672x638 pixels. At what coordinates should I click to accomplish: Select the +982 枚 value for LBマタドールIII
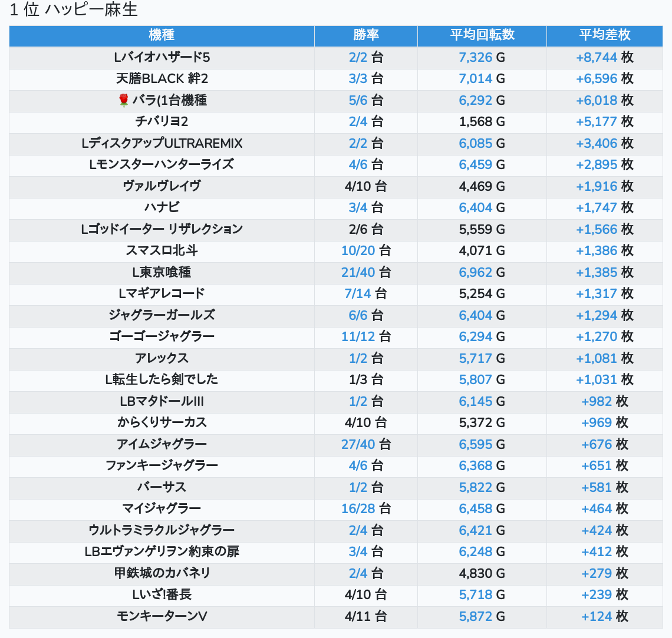[605, 401]
